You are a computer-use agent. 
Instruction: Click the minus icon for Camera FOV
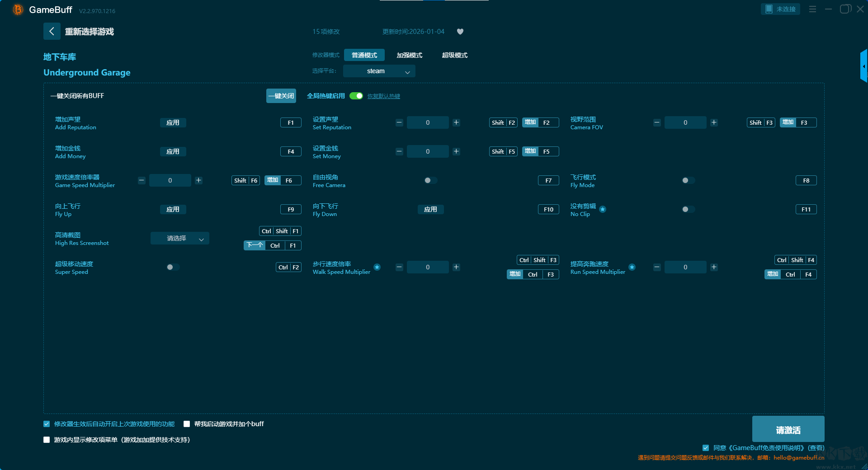coord(657,122)
